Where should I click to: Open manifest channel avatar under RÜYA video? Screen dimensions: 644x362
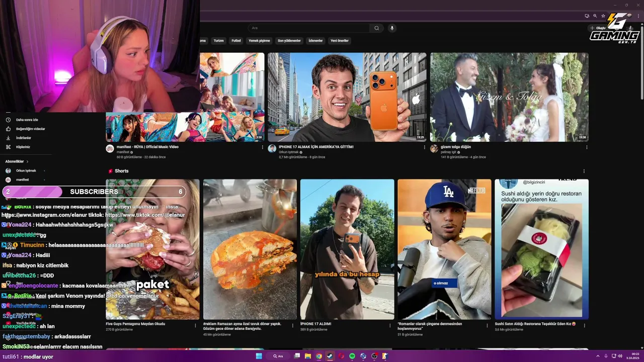point(110,148)
